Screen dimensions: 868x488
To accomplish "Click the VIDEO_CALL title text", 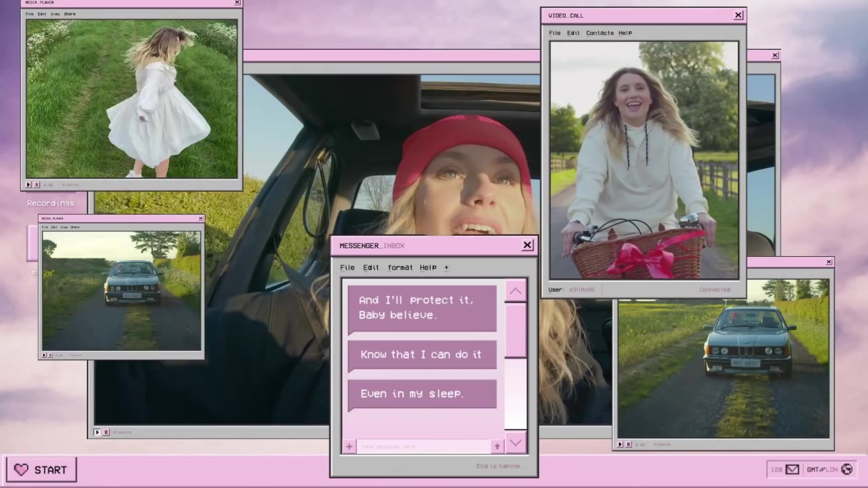I will click(x=566, y=15).
